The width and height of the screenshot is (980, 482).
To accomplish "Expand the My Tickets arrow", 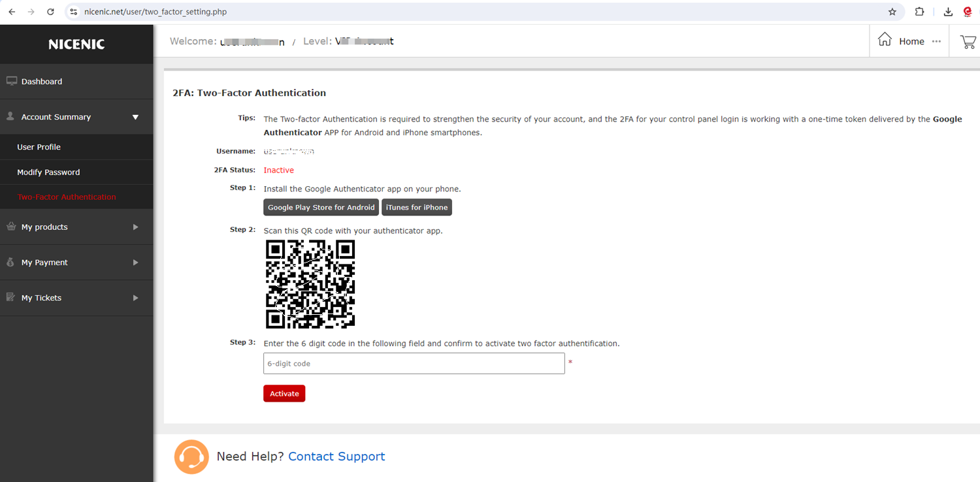I will coord(136,297).
